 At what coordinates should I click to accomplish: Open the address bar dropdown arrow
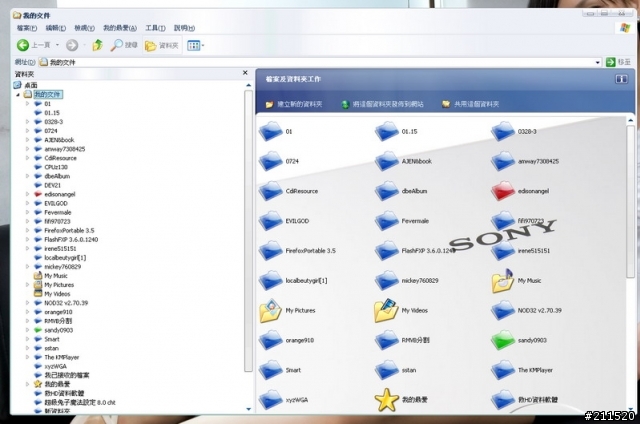pos(598,62)
